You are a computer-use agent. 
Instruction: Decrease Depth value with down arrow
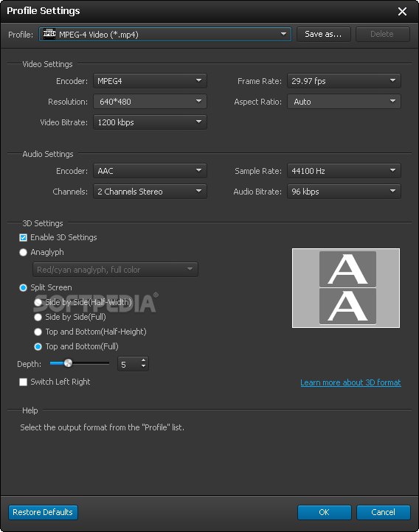144,366
